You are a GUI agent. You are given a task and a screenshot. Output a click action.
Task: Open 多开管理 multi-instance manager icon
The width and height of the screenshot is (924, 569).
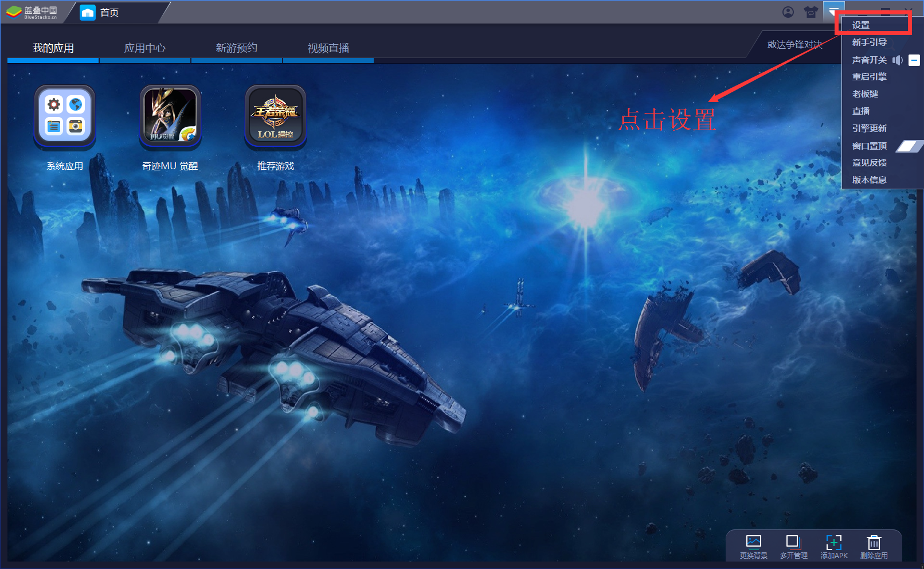[x=793, y=542]
